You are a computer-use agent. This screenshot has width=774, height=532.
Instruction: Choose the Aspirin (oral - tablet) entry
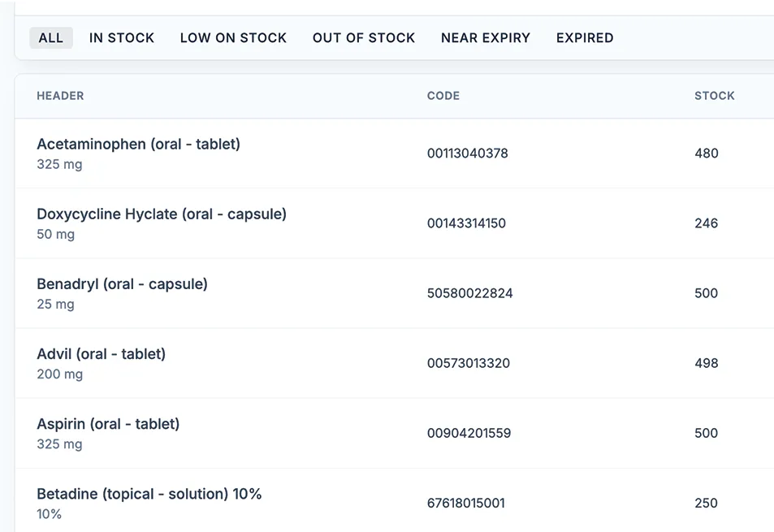[108, 424]
